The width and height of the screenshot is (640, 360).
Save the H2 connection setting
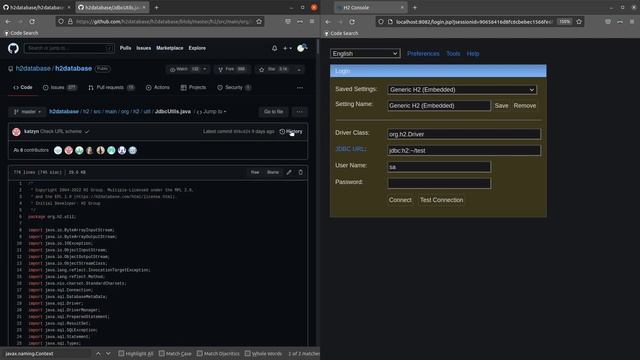501,106
